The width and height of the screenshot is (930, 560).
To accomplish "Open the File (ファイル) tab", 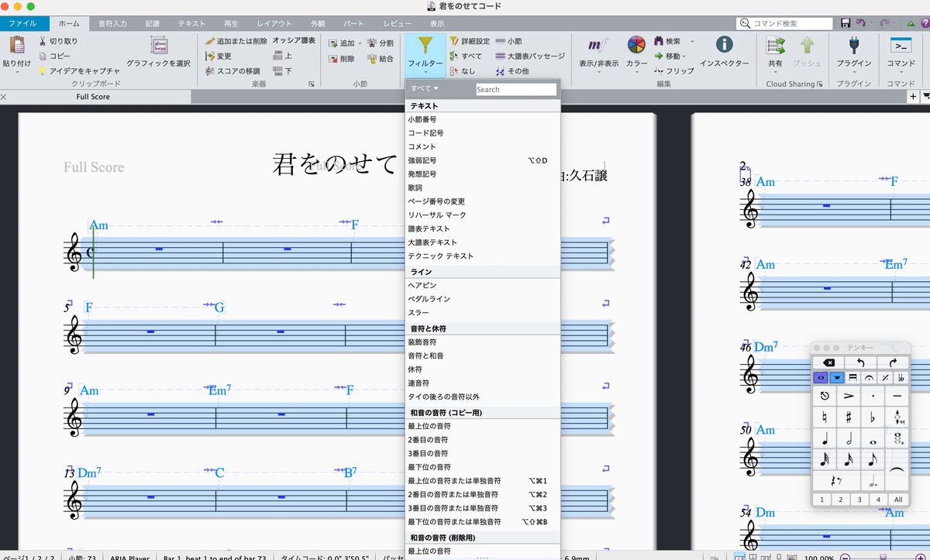I will click(x=22, y=24).
